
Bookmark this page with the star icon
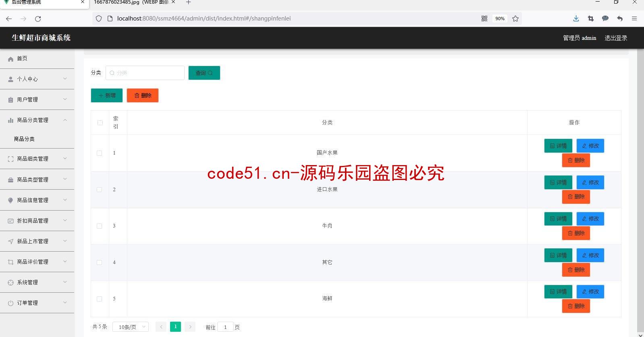point(515,19)
